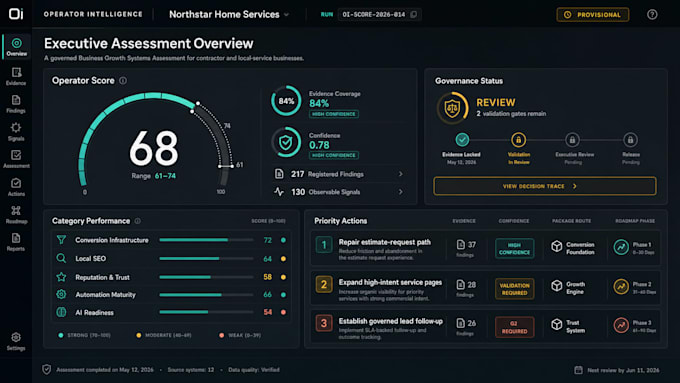680x383 pixels.
Task: Expand the 217 Registered Findings row
Action: coord(339,174)
